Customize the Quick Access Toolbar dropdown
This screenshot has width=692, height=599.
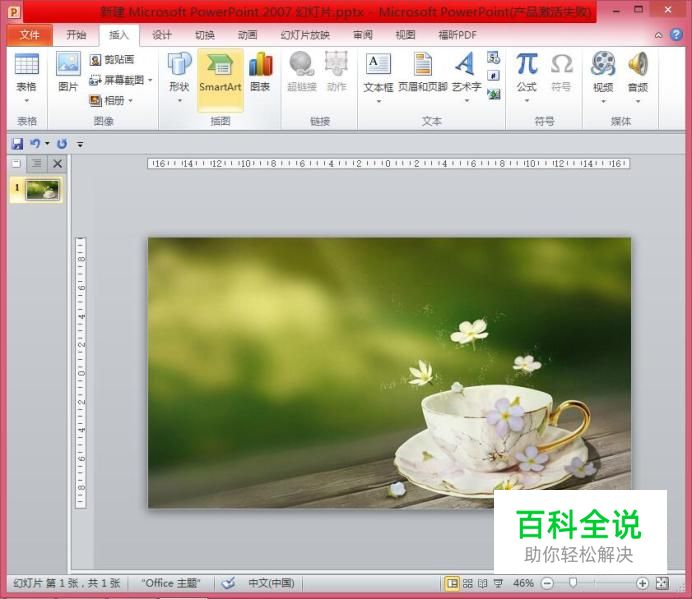[x=80, y=144]
